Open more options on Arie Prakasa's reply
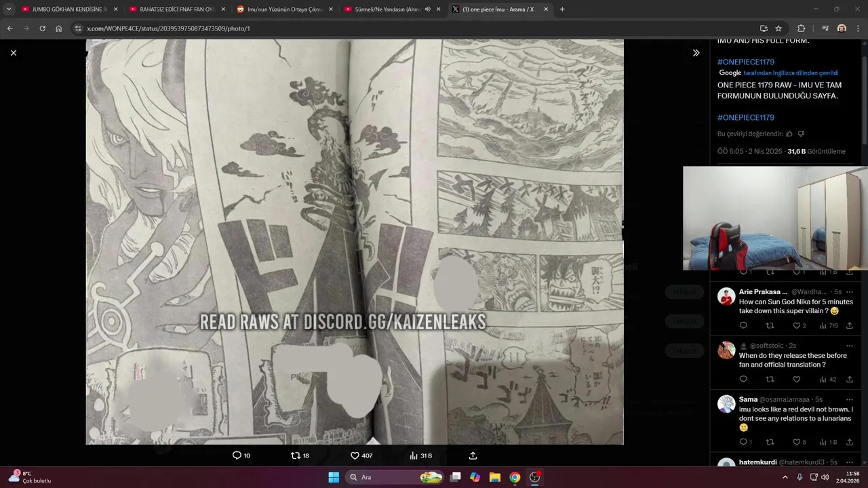 coord(849,292)
